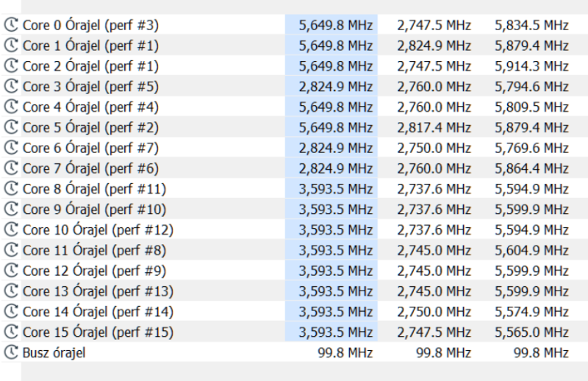Select the Core 14 Órajel (perf #14) row
This screenshot has width=588, height=381.
pyautogui.click(x=294, y=312)
